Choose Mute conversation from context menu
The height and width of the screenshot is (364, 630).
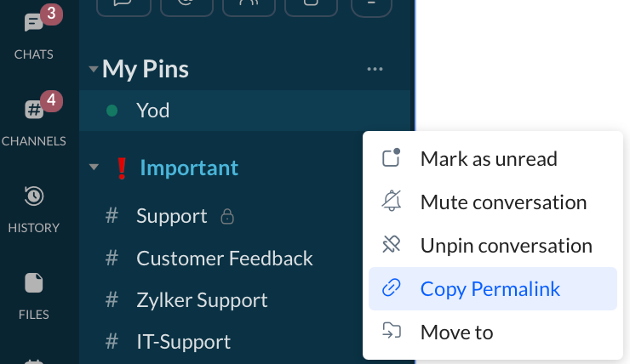(493, 202)
